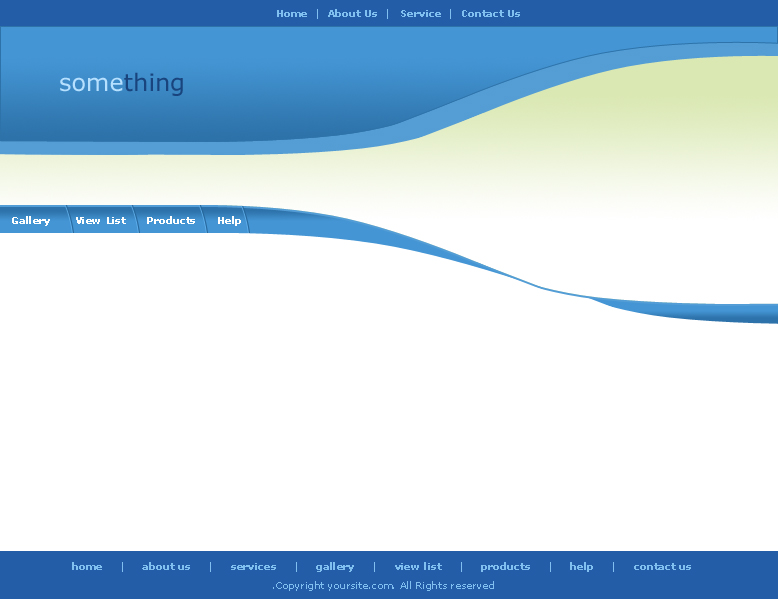778x599 pixels.
Task: Click the footer 'help' link
Action: click(x=581, y=567)
